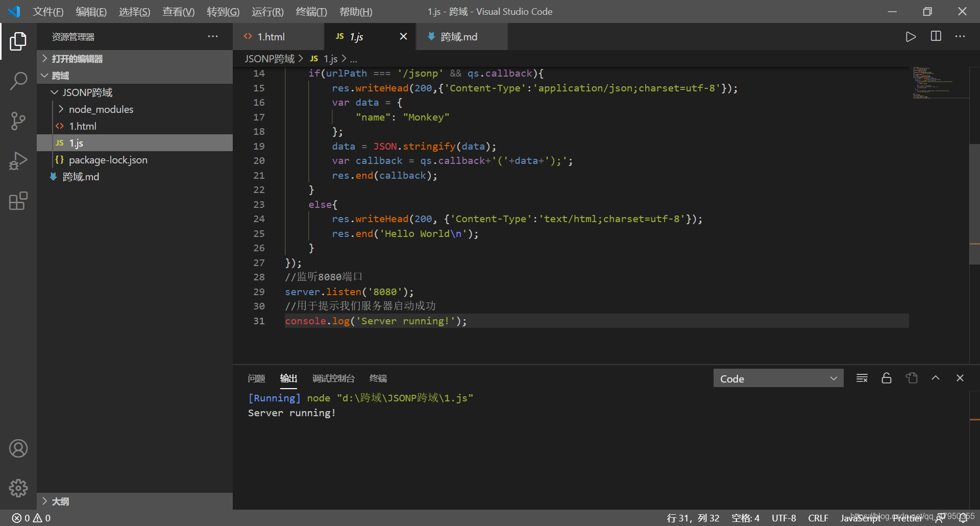Open the Manage gear settings icon
980x526 pixels.
(18, 488)
